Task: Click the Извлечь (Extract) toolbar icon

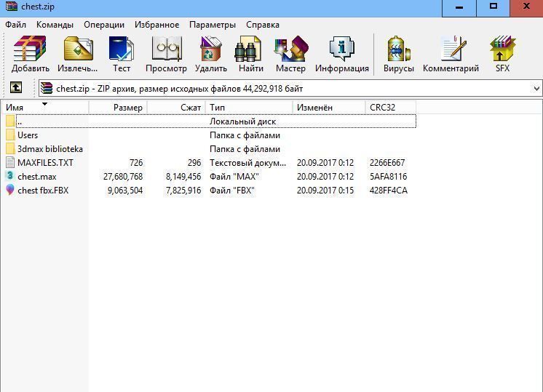Action: point(79,49)
